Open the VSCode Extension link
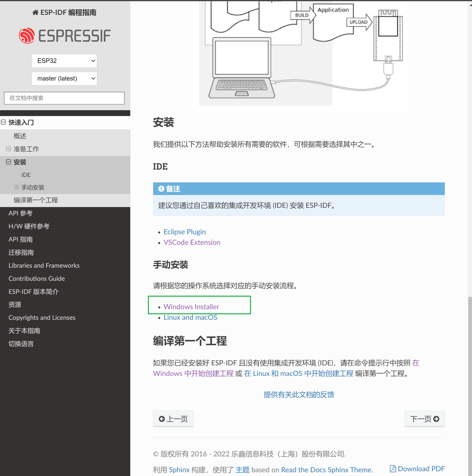The height and width of the screenshot is (476, 472). 192,242
